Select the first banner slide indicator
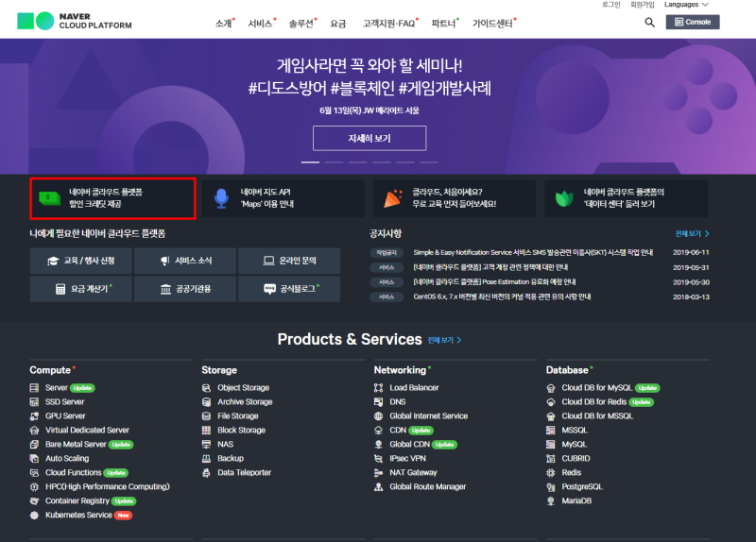Image resolution: width=756 pixels, height=542 pixels. (x=310, y=162)
